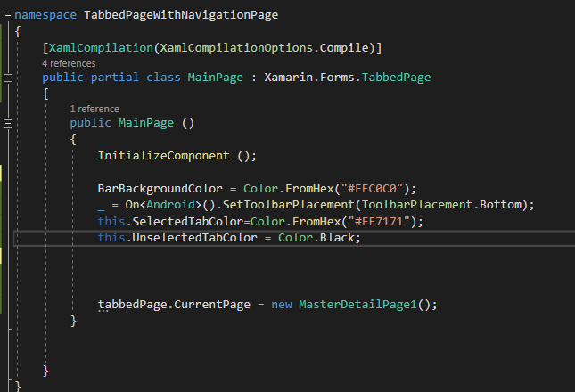Click tabbedPage identifier with suggestion dots
Image resolution: width=575 pixels, height=392 pixels.
(x=132, y=305)
